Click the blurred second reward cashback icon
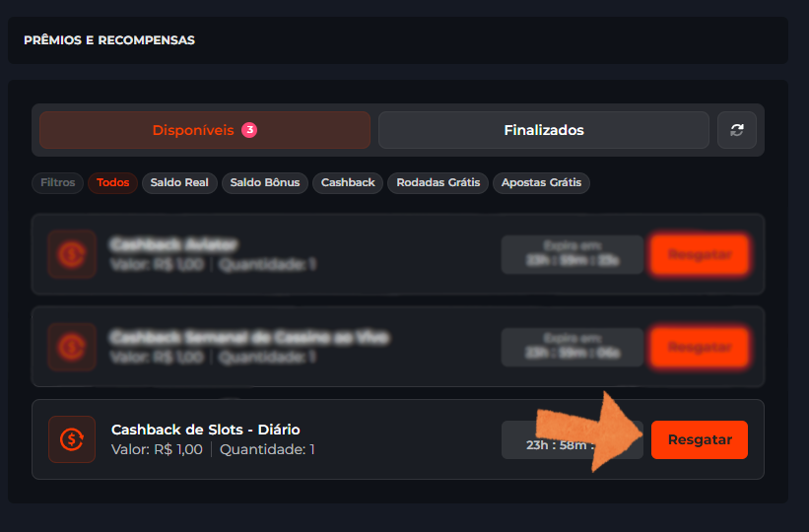Image resolution: width=809 pixels, height=532 pixels. click(x=72, y=347)
